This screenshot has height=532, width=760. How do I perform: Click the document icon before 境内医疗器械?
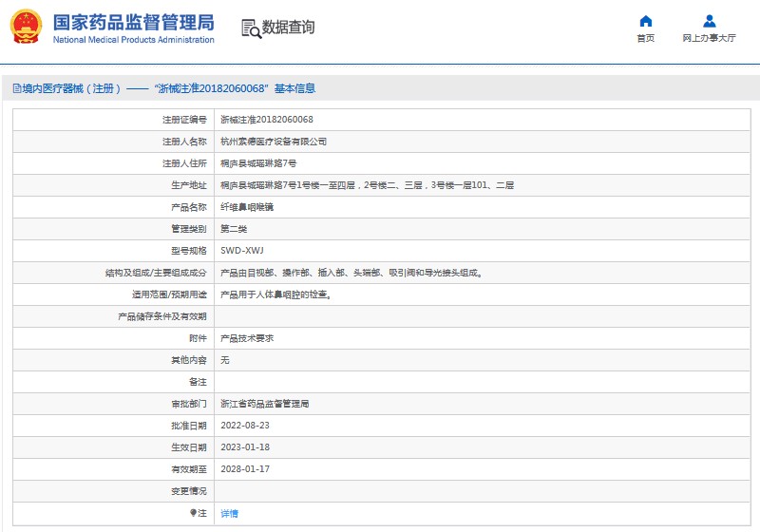[17, 88]
